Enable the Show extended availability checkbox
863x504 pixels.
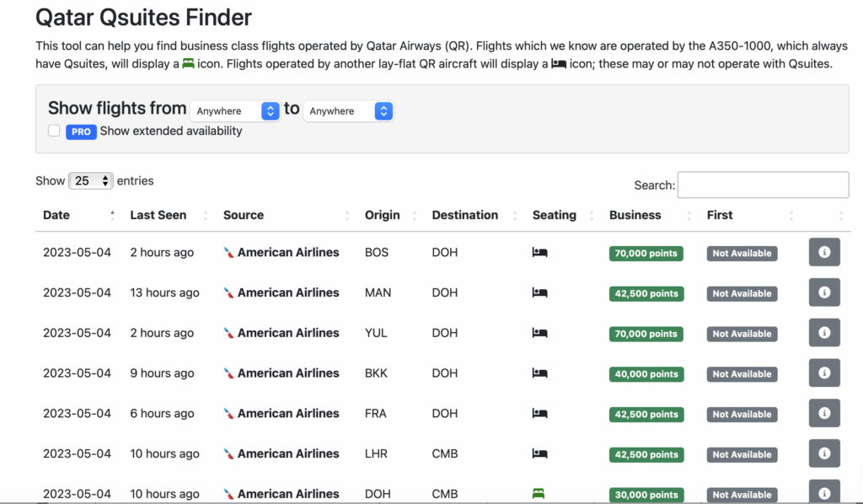tap(53, 131)
